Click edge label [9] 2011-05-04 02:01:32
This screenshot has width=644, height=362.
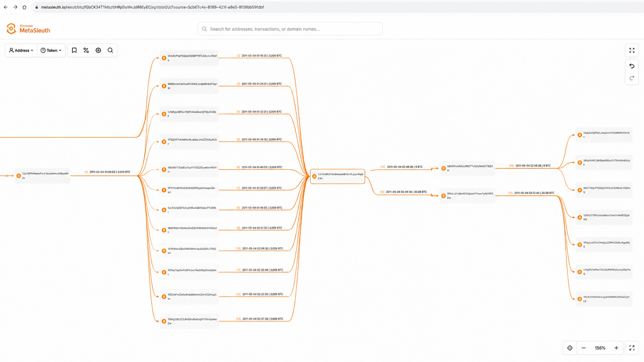tap(259, 228)
